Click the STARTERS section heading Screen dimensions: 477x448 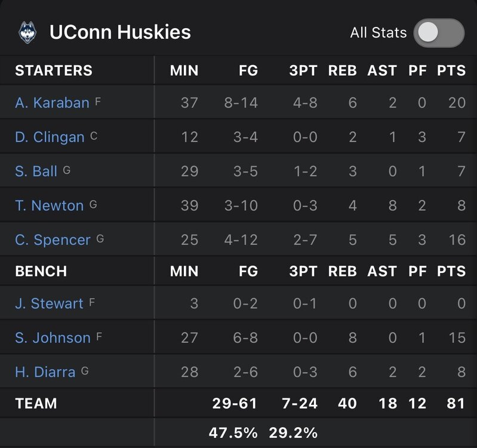pyautogui.click(x=54, y=70)
